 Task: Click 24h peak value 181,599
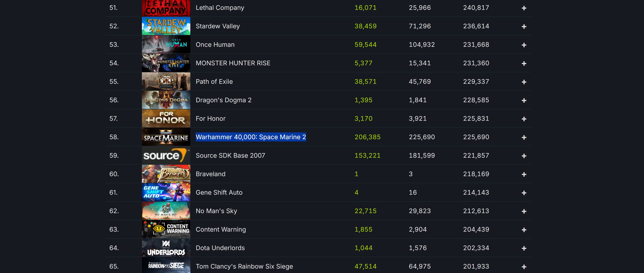point(422,156)
